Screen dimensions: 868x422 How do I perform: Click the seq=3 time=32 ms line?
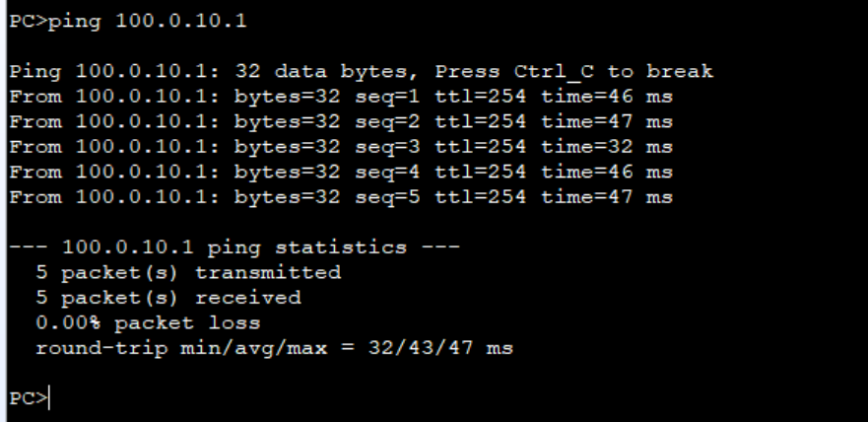click(x=341, y=147)
